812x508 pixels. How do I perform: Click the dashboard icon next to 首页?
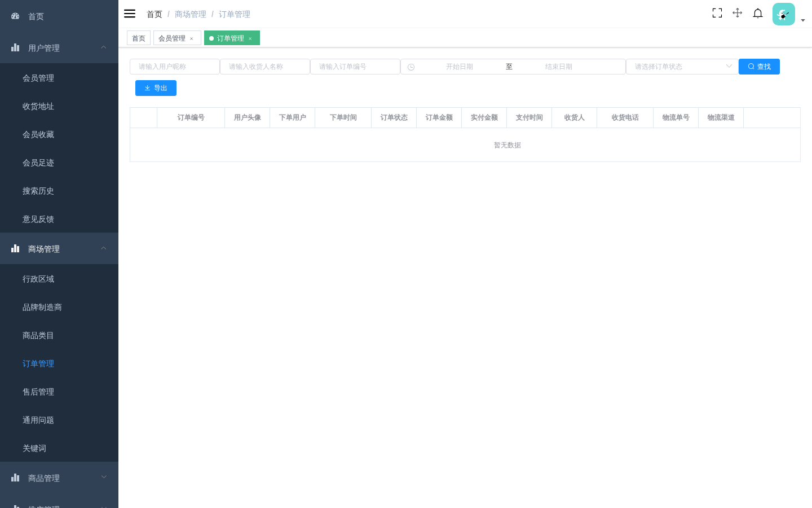15,16
